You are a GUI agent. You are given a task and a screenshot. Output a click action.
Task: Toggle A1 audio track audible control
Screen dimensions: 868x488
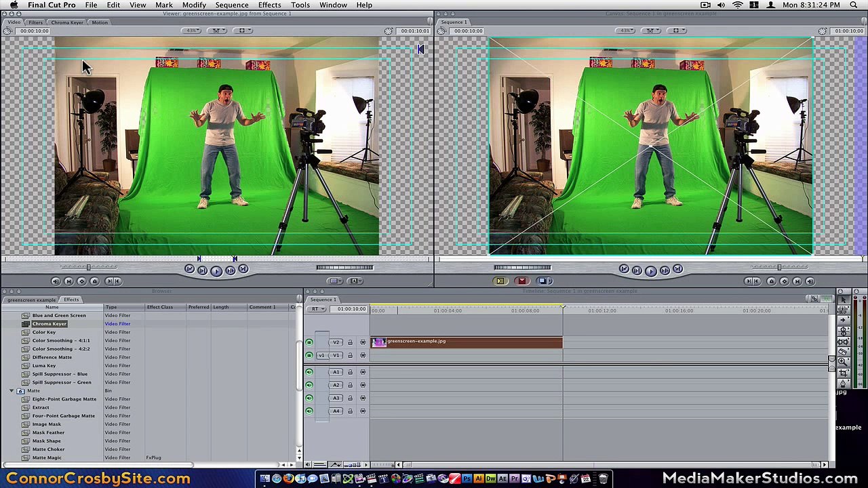click(309, 372)
